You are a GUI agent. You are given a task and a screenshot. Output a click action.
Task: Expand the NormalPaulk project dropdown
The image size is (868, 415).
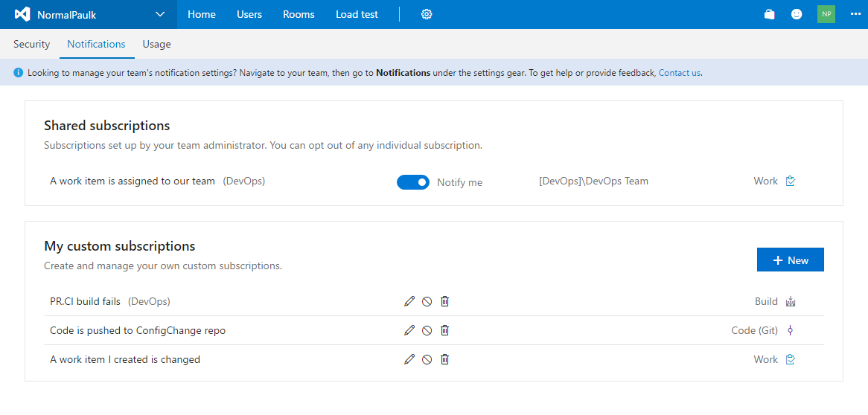click(x=160, y=14)
